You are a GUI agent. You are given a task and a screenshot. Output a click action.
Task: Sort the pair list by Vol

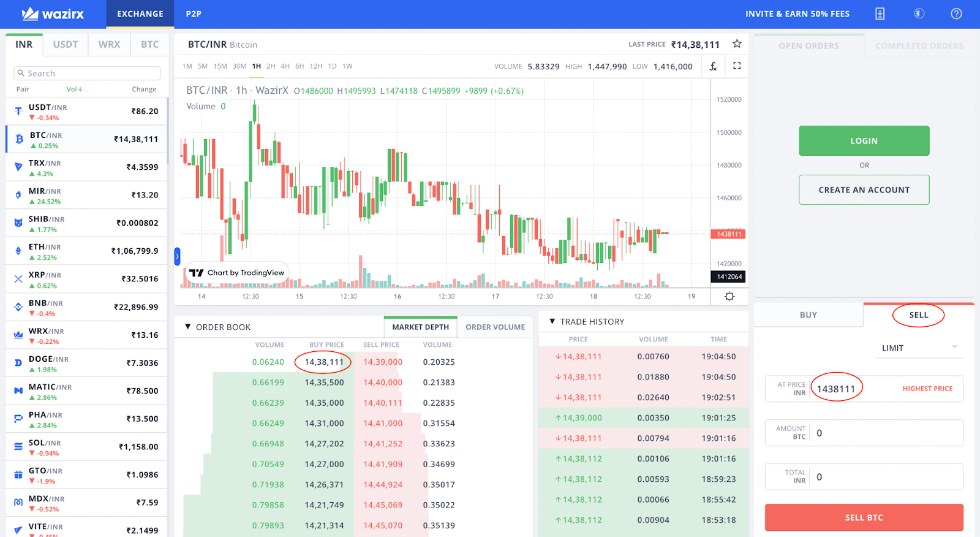[74, 89]
